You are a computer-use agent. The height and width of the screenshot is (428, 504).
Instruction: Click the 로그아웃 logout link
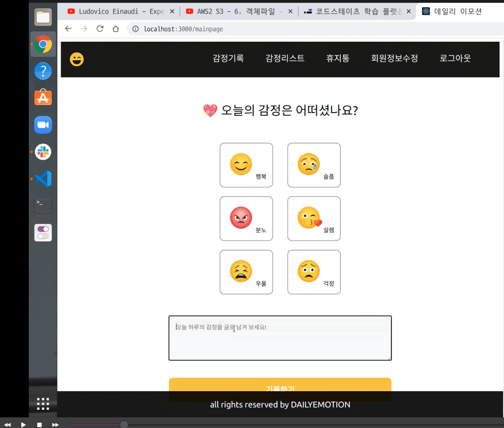tap(455, 58)
